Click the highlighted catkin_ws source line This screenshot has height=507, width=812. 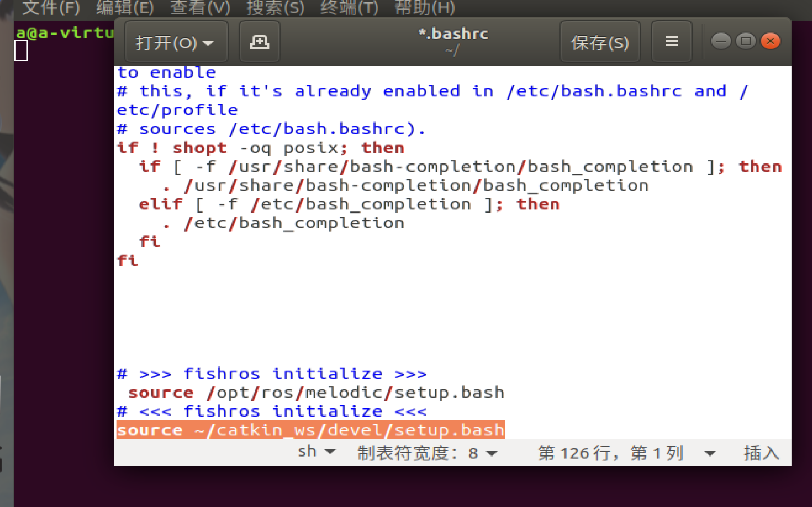coord(310,430)
